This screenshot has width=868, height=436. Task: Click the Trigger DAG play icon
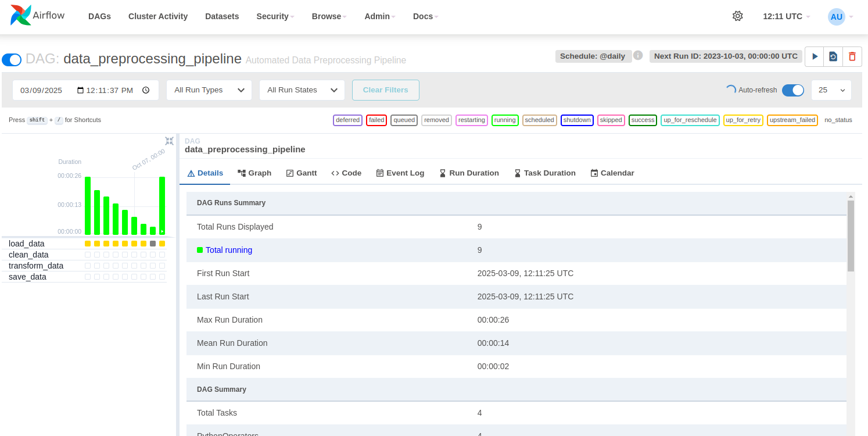pos(815,56)
